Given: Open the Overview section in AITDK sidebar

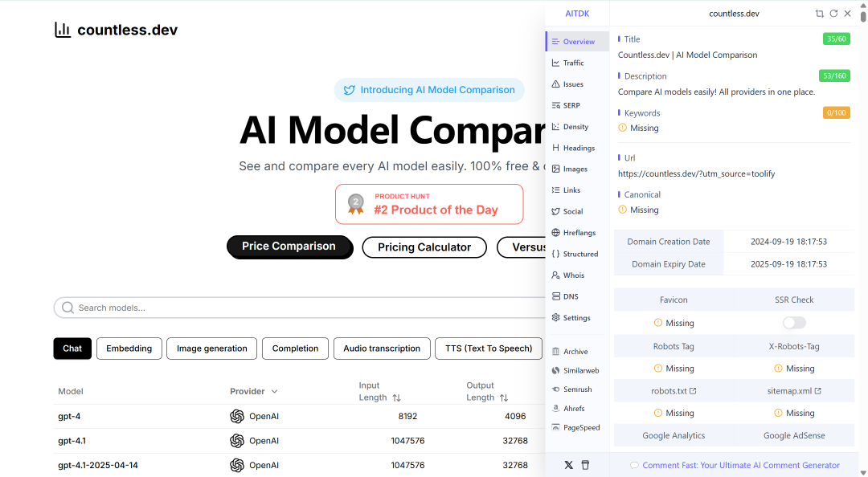Looking at the screenshot, I should coord(577,42).
